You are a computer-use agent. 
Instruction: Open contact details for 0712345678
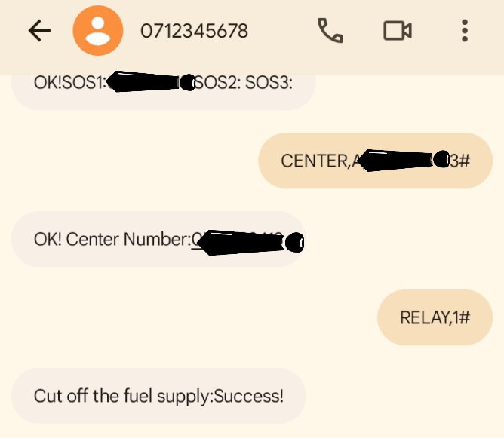[194, 31]
